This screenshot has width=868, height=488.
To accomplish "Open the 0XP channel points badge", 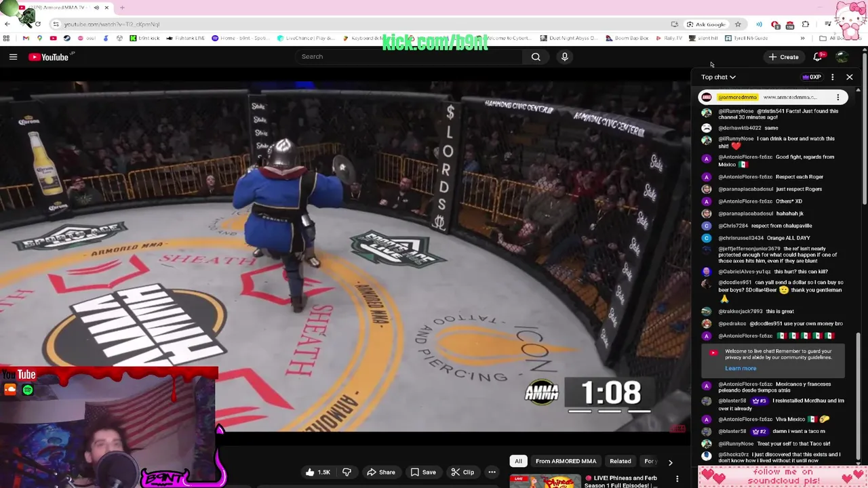I will coord(811,77).
